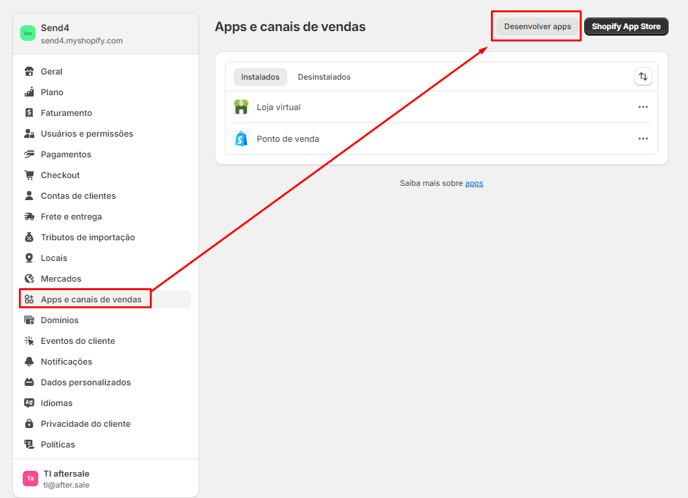The width and height of the screenshot is (688, 498).
Task: Open Notificações settings
Action: pyautogui.click(x=105, y=362)
